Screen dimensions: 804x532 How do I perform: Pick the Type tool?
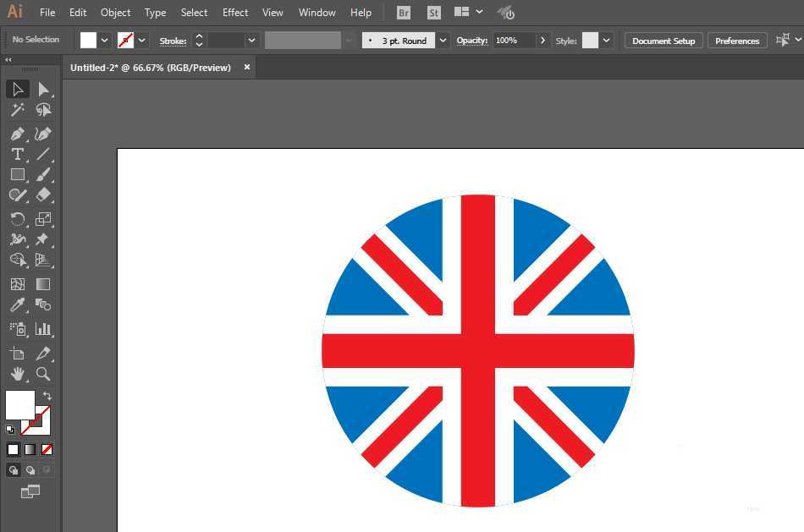[x=17, y=154]
